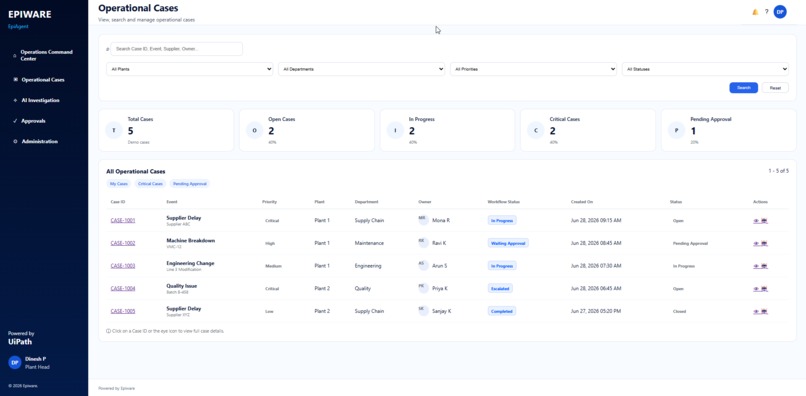Focus the Search Case ID input field

(x=176, y=49)
